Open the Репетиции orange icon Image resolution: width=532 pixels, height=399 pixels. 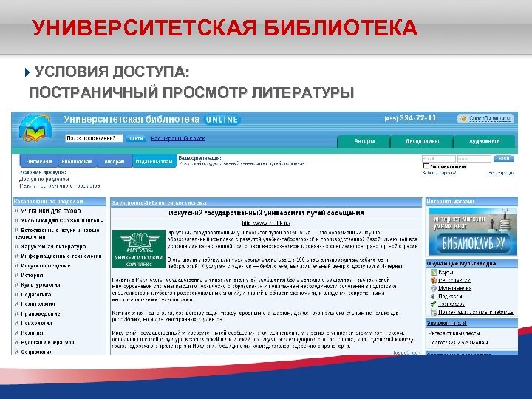433,280
